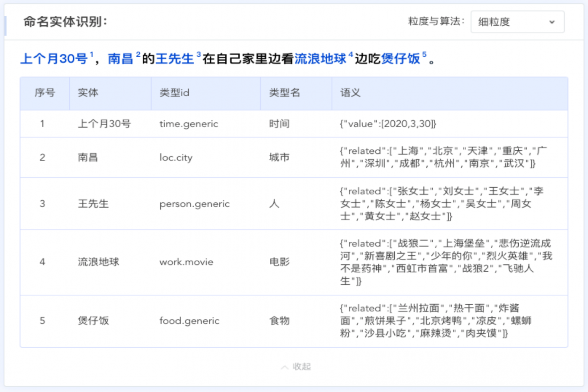Click the work.movie type id in row 4
588x392 pixels.
coord(186,262)
